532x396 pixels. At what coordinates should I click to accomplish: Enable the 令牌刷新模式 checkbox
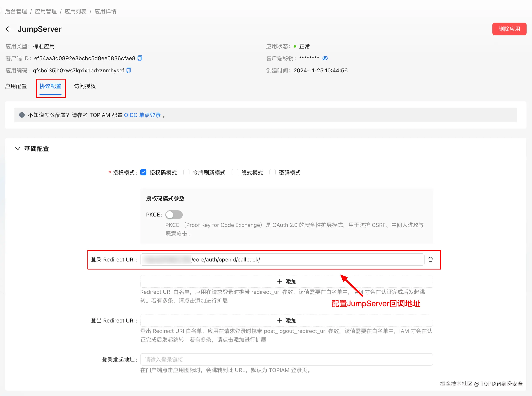[x=186, y=173]
